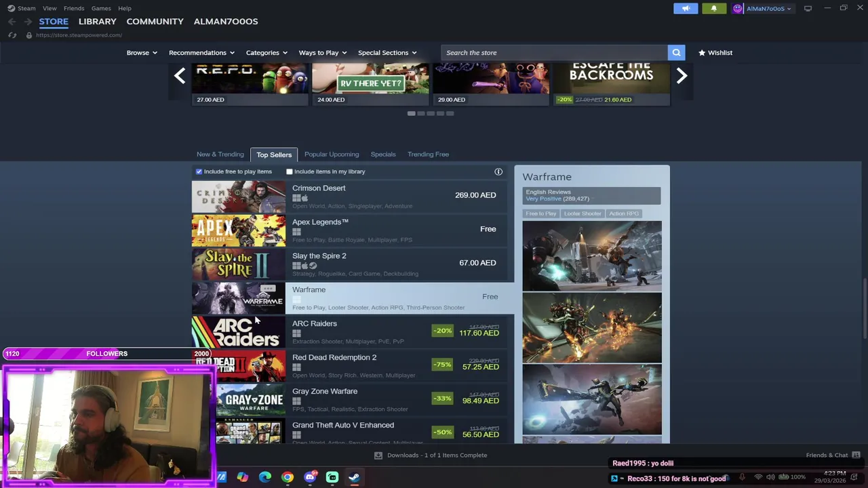This screenshot has width=868, height=488.
Task: Open the AlMaN7o0oS account dropdown
Action: [768, 8]
